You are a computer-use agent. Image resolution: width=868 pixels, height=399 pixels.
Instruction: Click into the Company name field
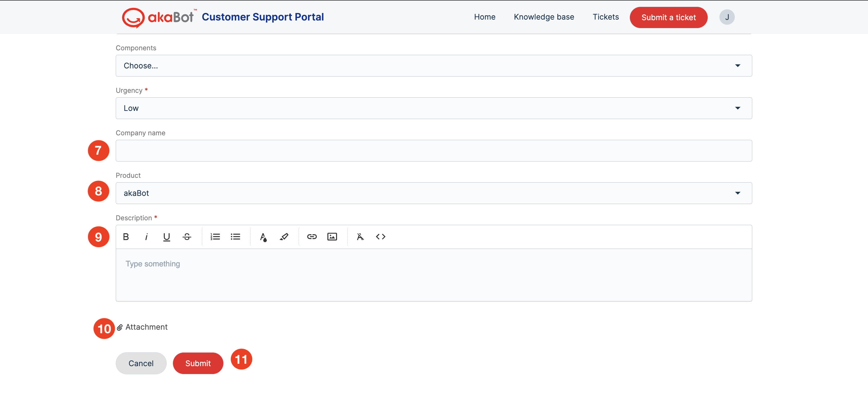tap(434, 151)
